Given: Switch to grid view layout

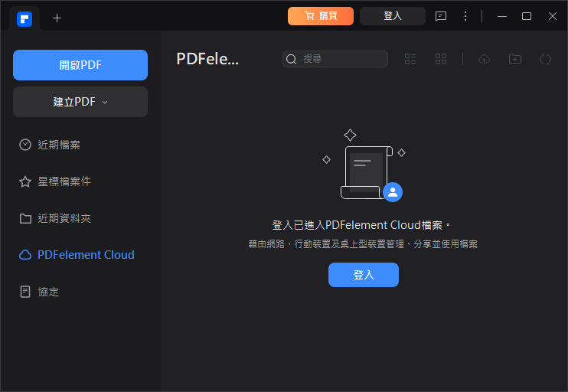Looking at the screenshot, I should (x=441, y=59).
